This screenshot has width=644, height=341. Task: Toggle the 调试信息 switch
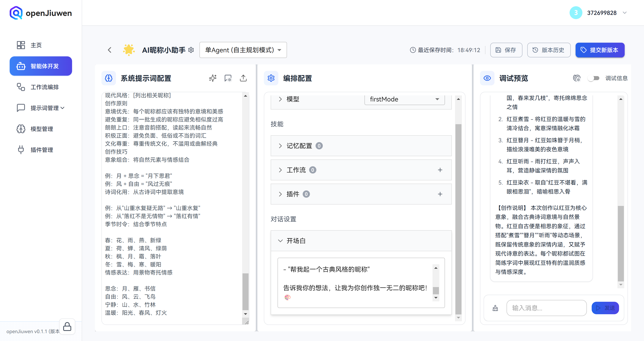pos(593,78)
